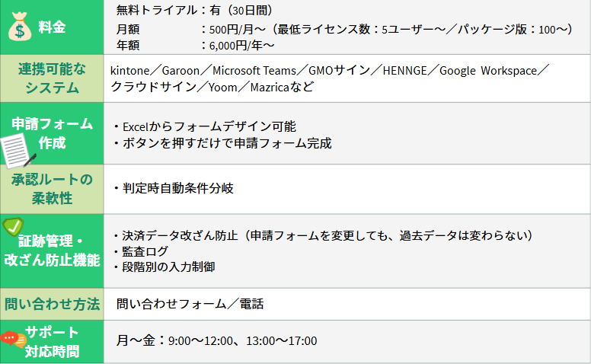The width and height of the screenshot is (591, 364).
Task: Click the orange chat bubbles icon
Action: point(13,339)
